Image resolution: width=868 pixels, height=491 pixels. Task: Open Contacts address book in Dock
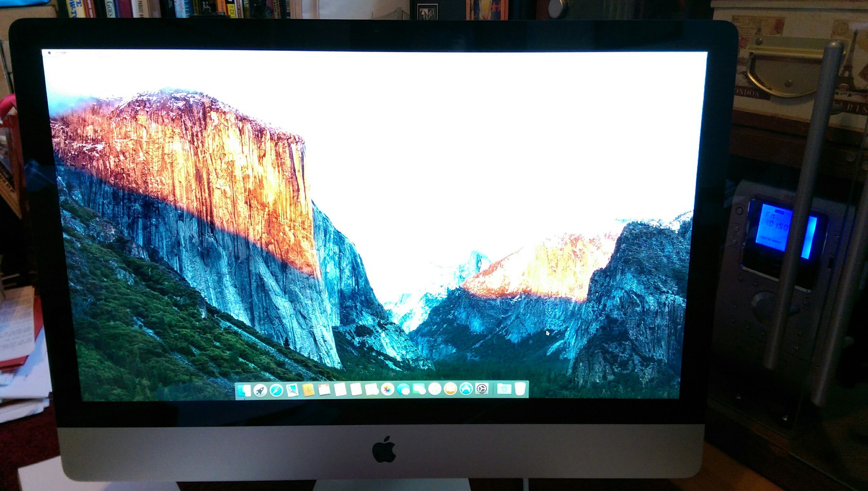pyautogui.click(x=308, y=390)
